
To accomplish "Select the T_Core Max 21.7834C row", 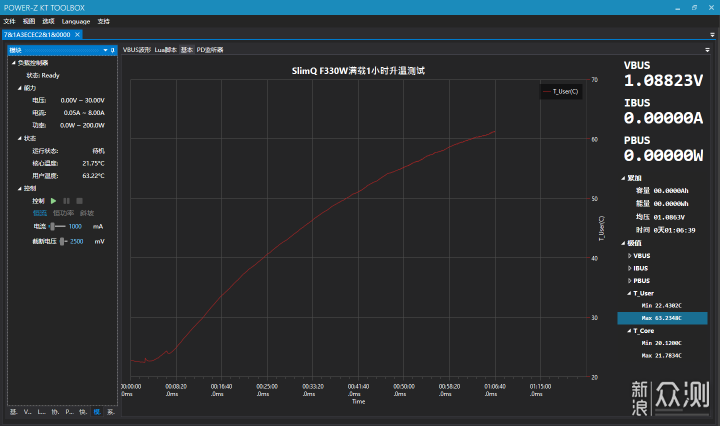I will pos(662,356).
